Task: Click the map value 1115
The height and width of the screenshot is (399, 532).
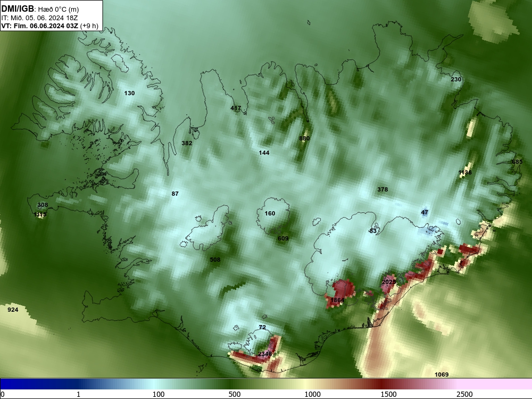Action: pos(40,214)
